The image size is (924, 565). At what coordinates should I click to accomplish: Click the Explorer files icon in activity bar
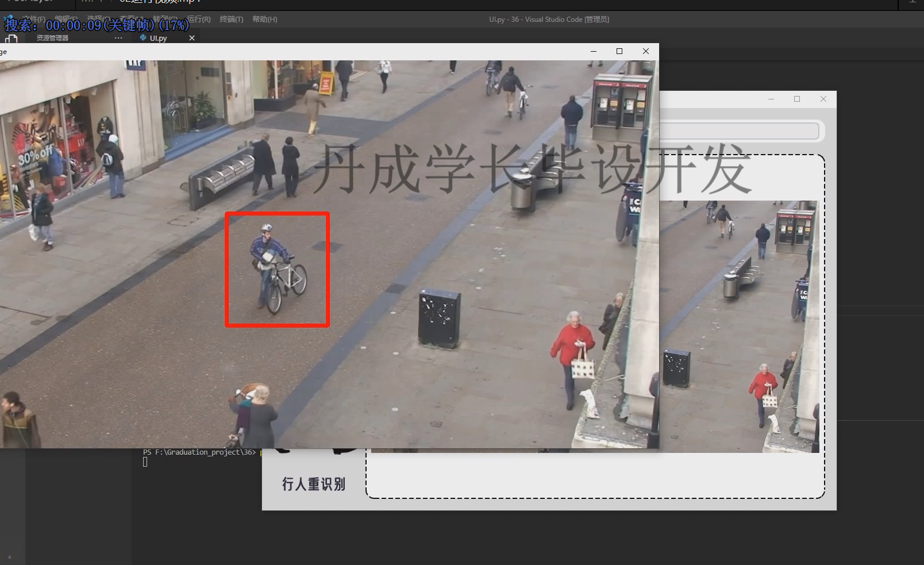click(11, 39)
